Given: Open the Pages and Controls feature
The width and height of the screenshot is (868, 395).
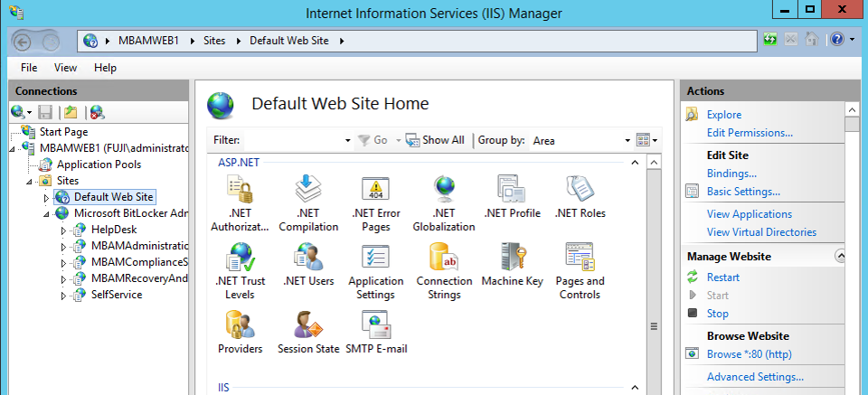Looking at the screenshot, I should [x=580, y=271].
